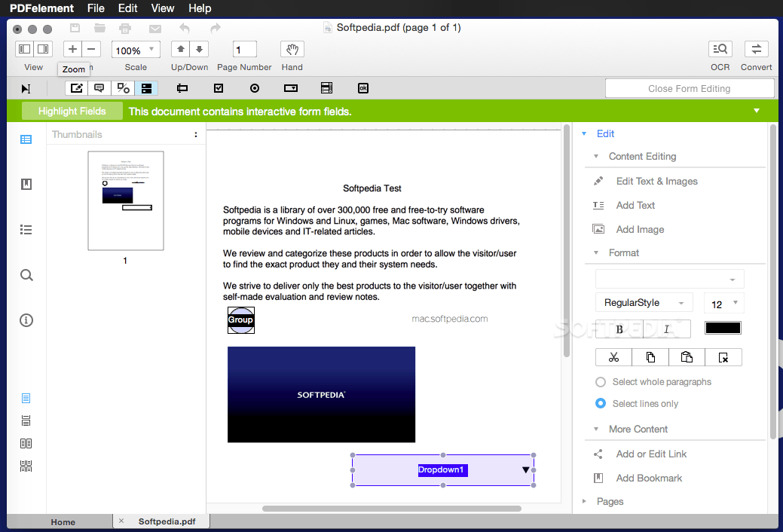This screenshot has width=783, height=532.
Task: Close the Softpedia.pdf tab
Action: coord(121,521)
